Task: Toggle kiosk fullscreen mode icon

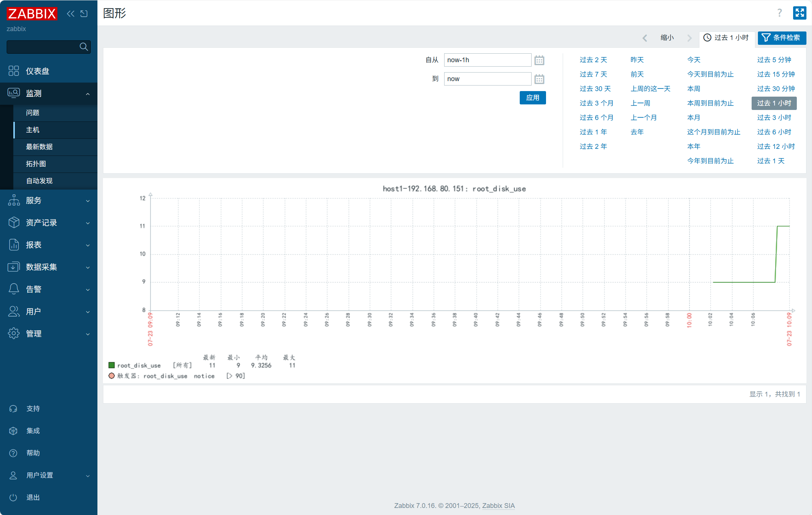Action: pos(800,13)
